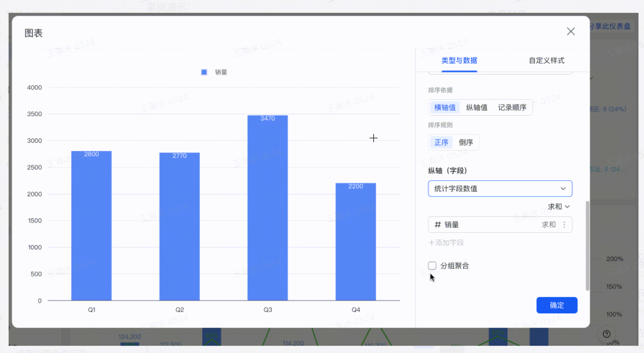Open the 统计字段数值 dropdown
The height and width of the screenshot is (353, 644).
tap(500, 189)
